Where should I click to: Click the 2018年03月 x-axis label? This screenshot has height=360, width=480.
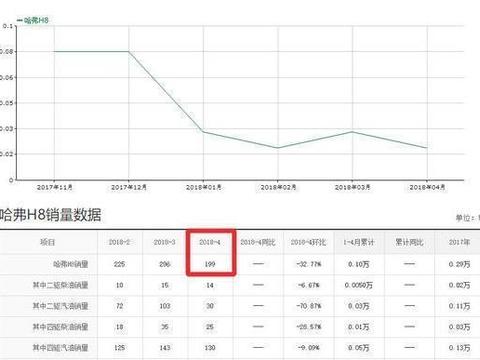pyautogui.click(x=353, y=187)
